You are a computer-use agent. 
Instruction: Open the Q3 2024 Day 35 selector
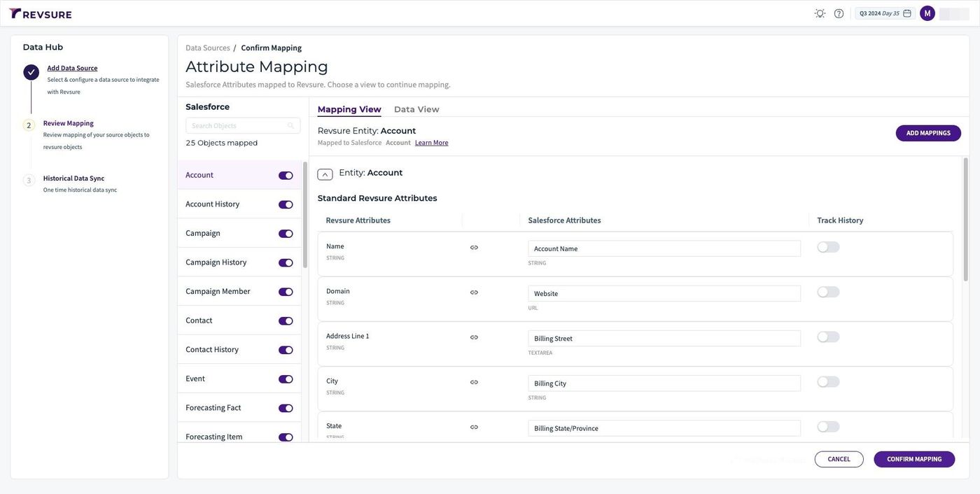885,13
